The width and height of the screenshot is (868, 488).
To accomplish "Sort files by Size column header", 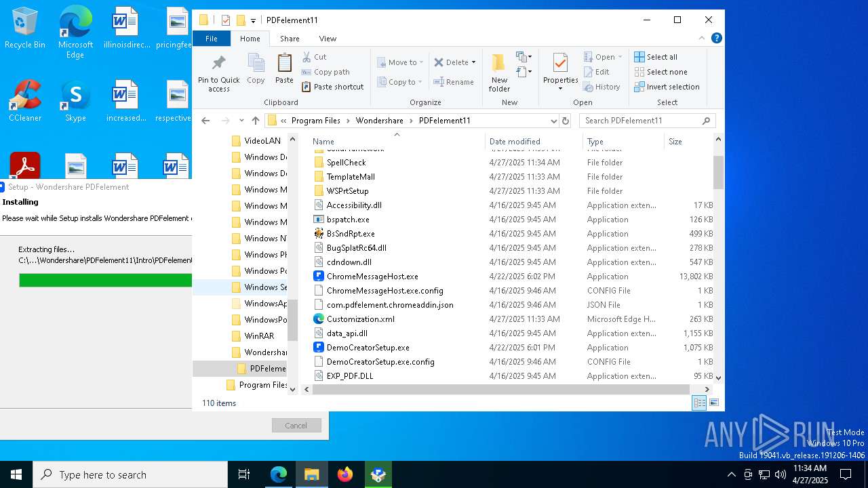I will [x=688, y=142].
